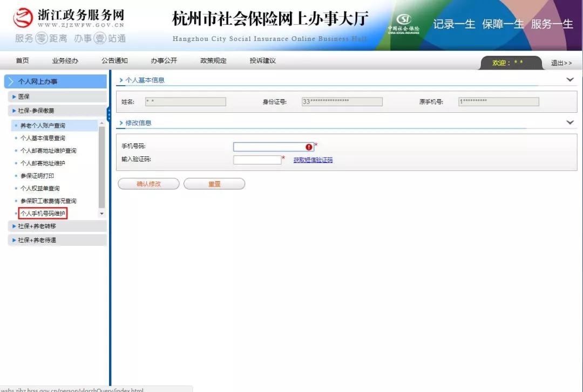Open 参保职工缴费情况查询
Screen dimensions: 583x392
pos(49,201)
